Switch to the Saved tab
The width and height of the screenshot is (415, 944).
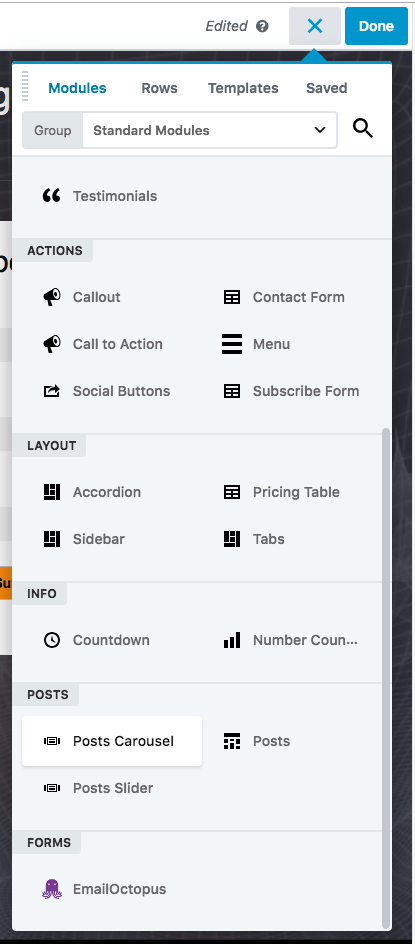coord(326,88)
